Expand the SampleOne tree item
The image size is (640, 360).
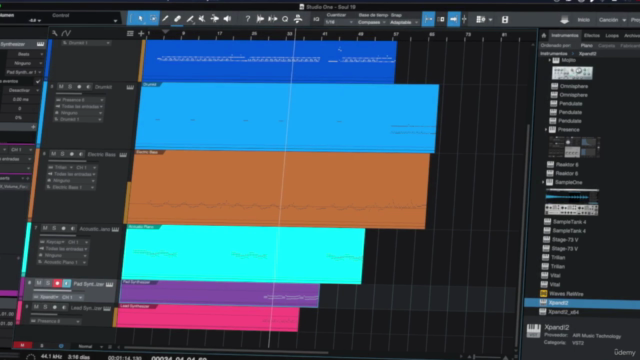click(x=543, y=182)
